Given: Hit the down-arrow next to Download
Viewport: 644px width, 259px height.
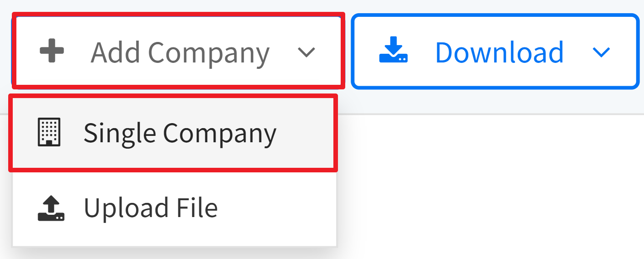Looking at the screenshot, I should pos(601,52).
